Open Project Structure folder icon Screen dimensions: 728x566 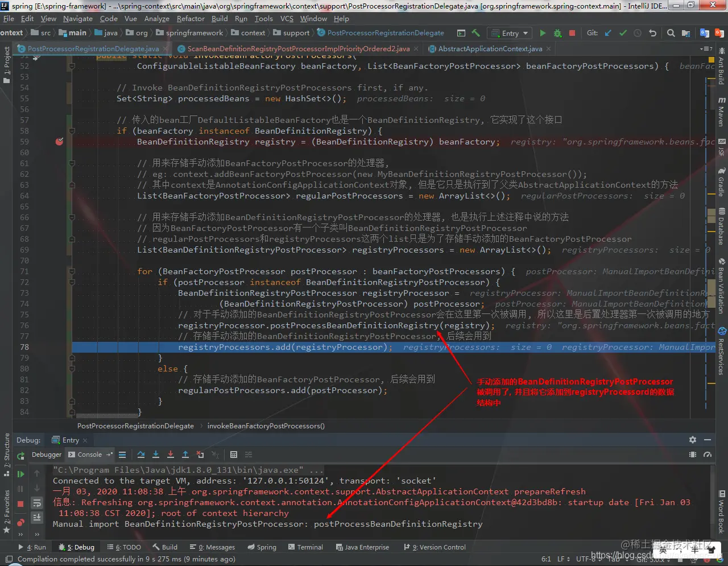point(686,33)
